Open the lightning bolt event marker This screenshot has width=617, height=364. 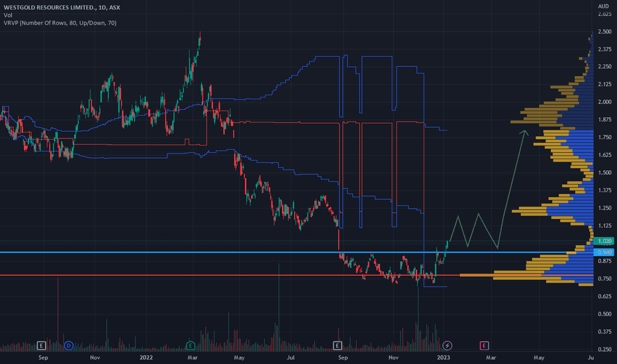447,346
